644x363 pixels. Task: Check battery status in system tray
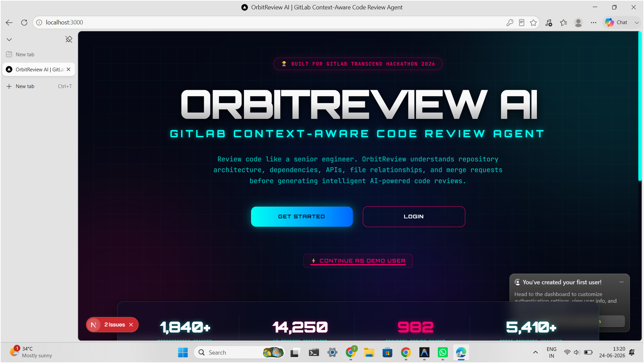click(588, 352)
